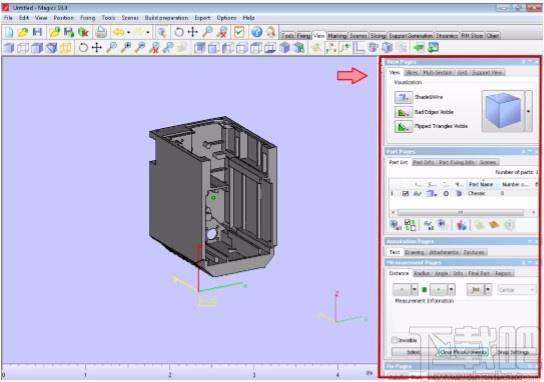544x382 pixels.
Task: Open dropdown arrow beside Undo
Action: 128,32
